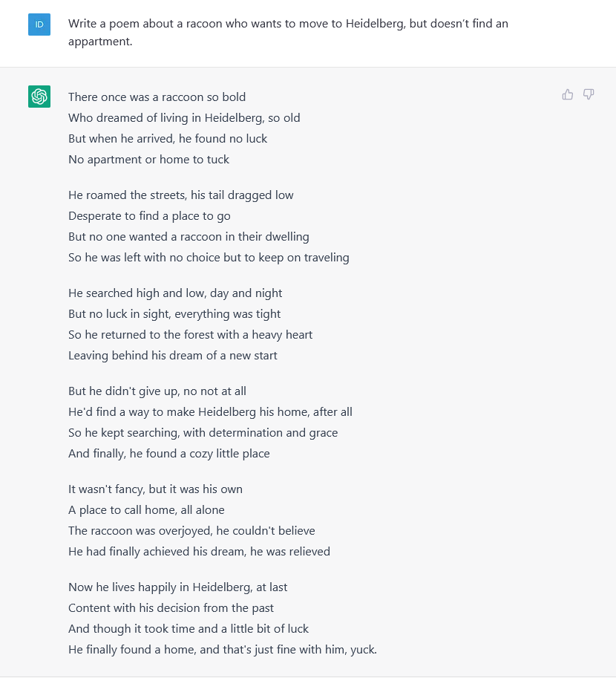Click the blue ID user avatar

coord(39,25)
